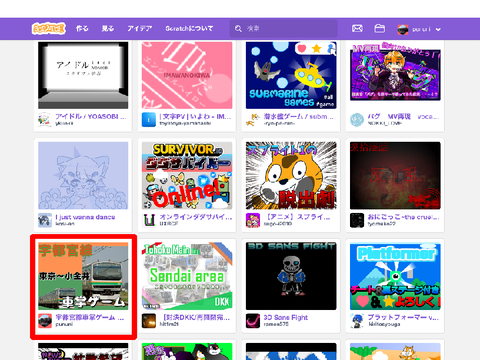This screenshot has height=360, width=480.
Task: Click author avatar beside アイドル / YOASOBI
Action: 45,120
